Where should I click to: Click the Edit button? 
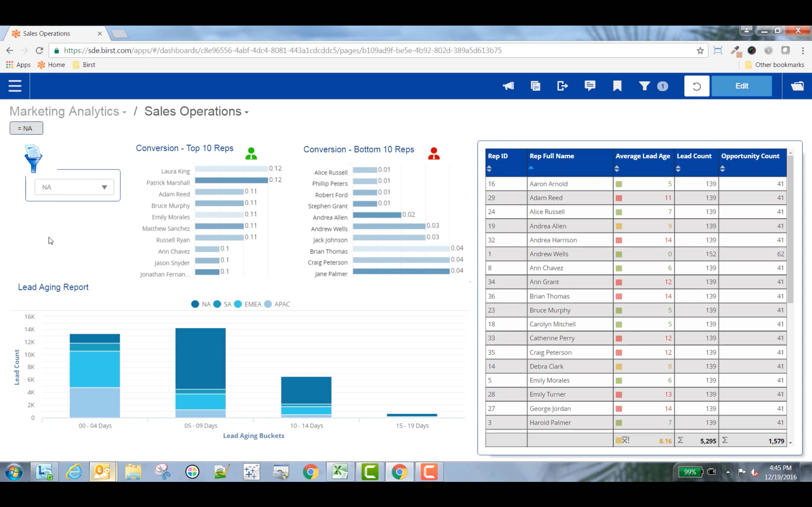[x=741, y=86]
